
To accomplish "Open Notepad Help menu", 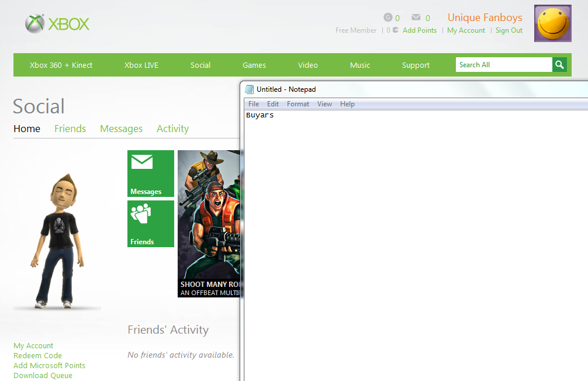I will 347,104.
